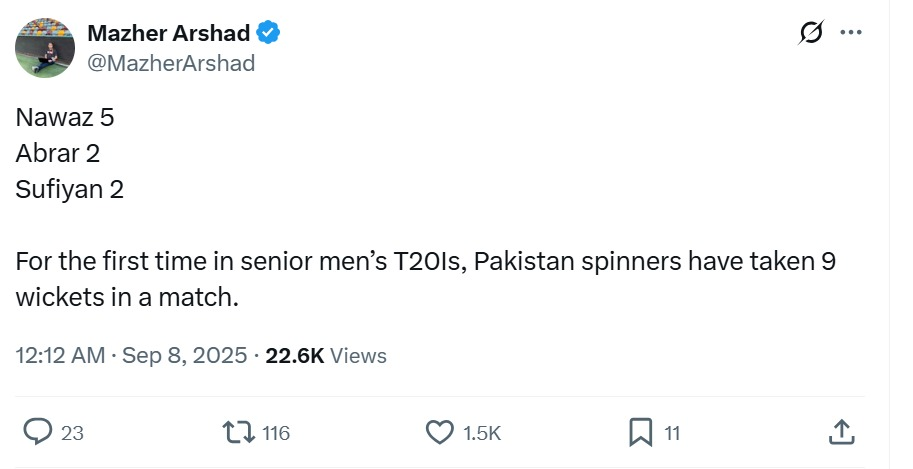This screenshot has width=913, height=469.
Task: Like the post with the heart
Action: click(x=440, y=432)
